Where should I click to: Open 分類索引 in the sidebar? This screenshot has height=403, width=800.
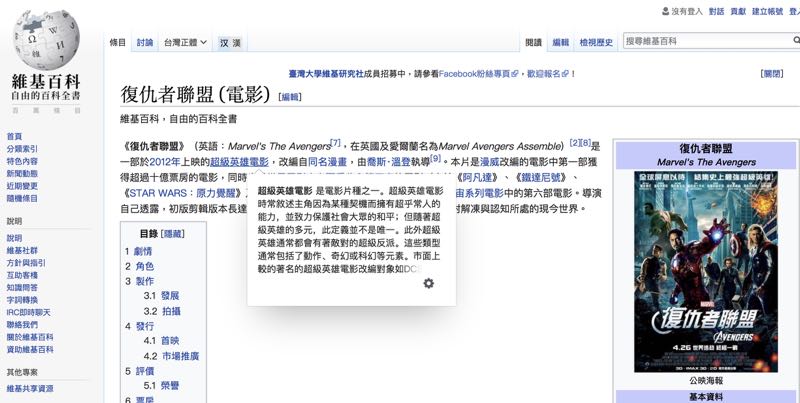(x=22, y=149)
